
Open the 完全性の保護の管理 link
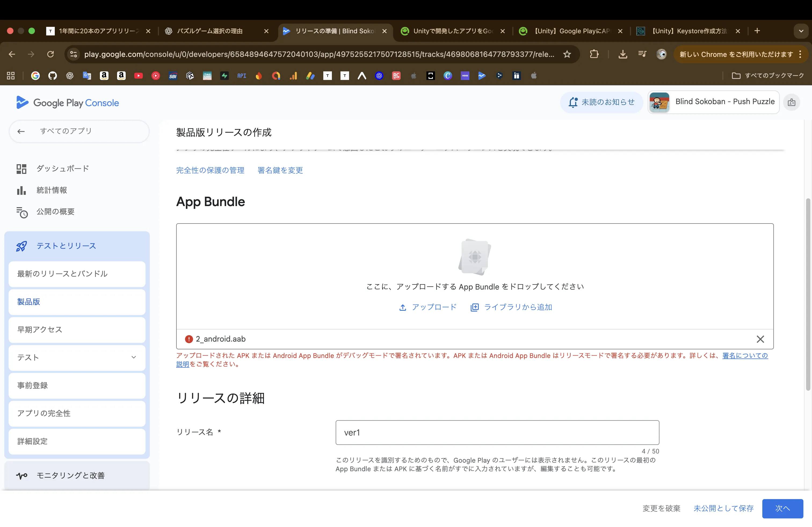click(210, 170)
